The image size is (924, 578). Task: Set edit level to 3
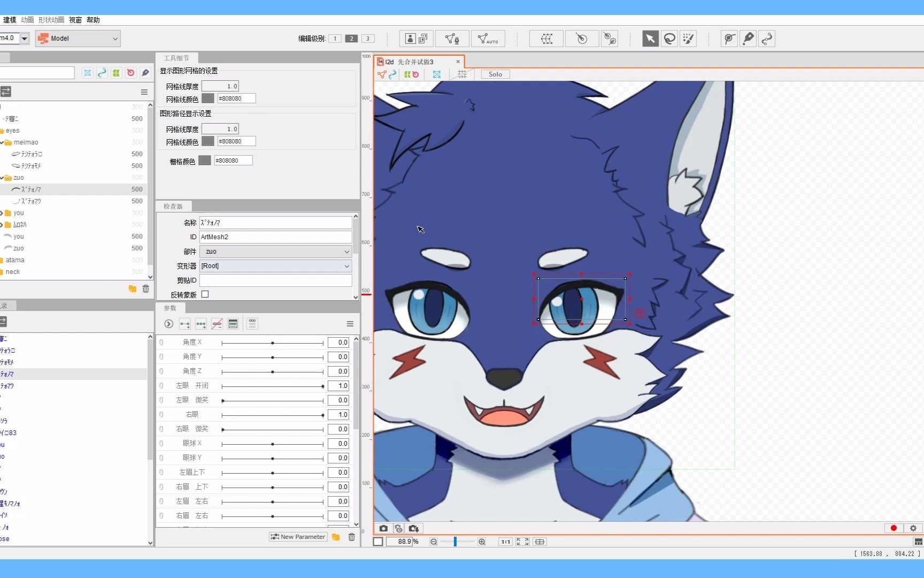click(x=367, y=39)
